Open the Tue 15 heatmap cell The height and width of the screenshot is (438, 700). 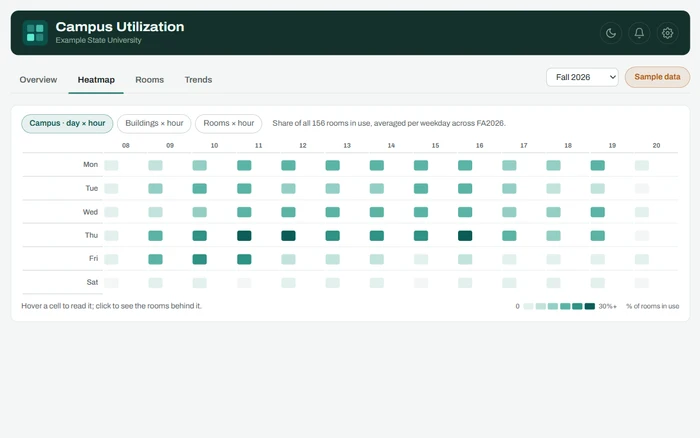click(x=421, y=188)
